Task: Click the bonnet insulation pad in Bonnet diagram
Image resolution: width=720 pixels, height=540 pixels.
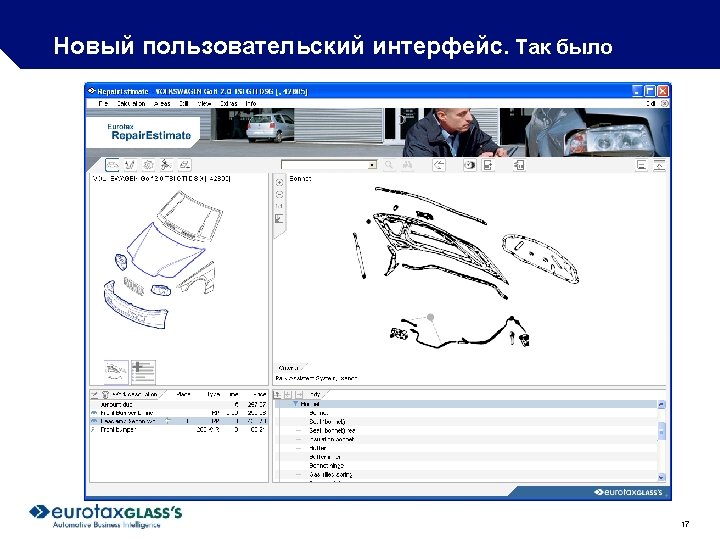Action: pos(540,257)
